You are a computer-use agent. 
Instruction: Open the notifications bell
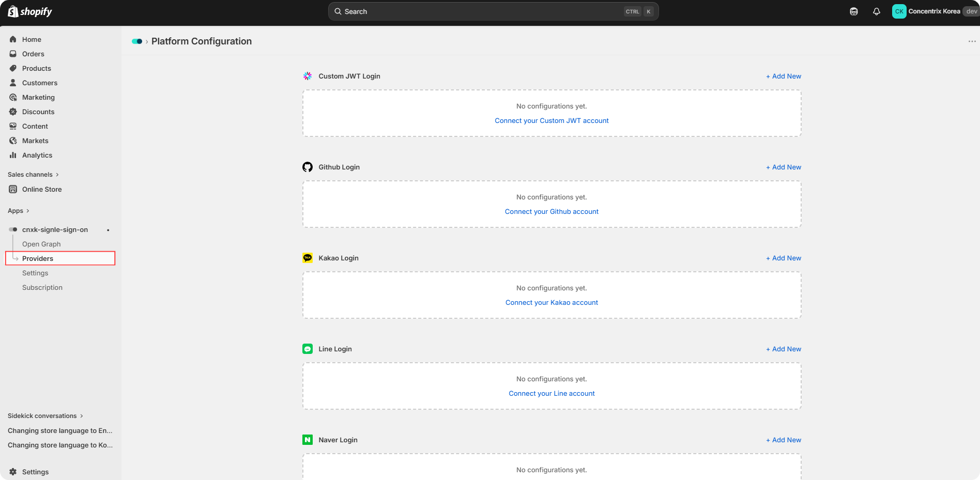(877, 11)
